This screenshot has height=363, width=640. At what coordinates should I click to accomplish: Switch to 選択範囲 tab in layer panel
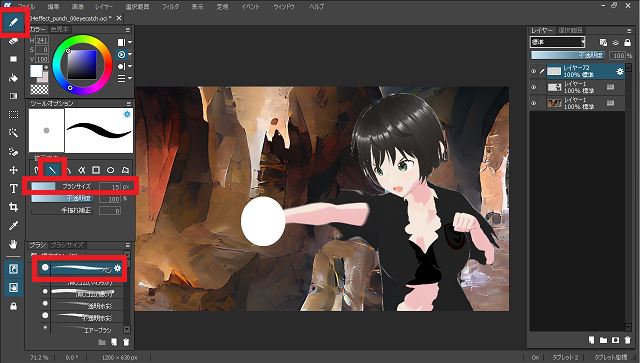pos(570,30)
